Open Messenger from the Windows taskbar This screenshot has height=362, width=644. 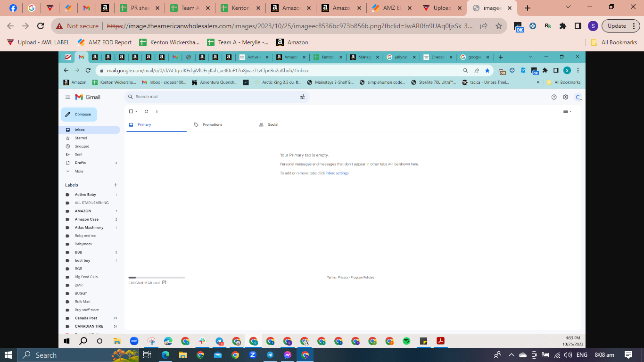click(288, 355)
